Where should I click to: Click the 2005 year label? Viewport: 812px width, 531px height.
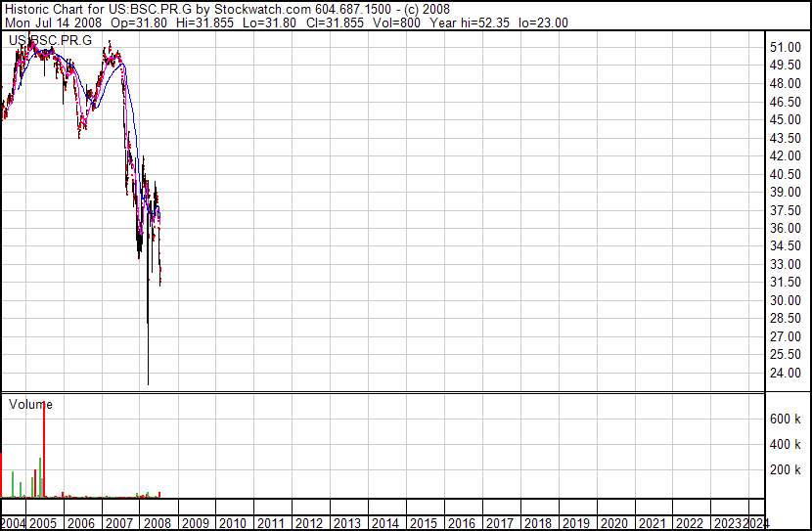(x=43, y=523)
